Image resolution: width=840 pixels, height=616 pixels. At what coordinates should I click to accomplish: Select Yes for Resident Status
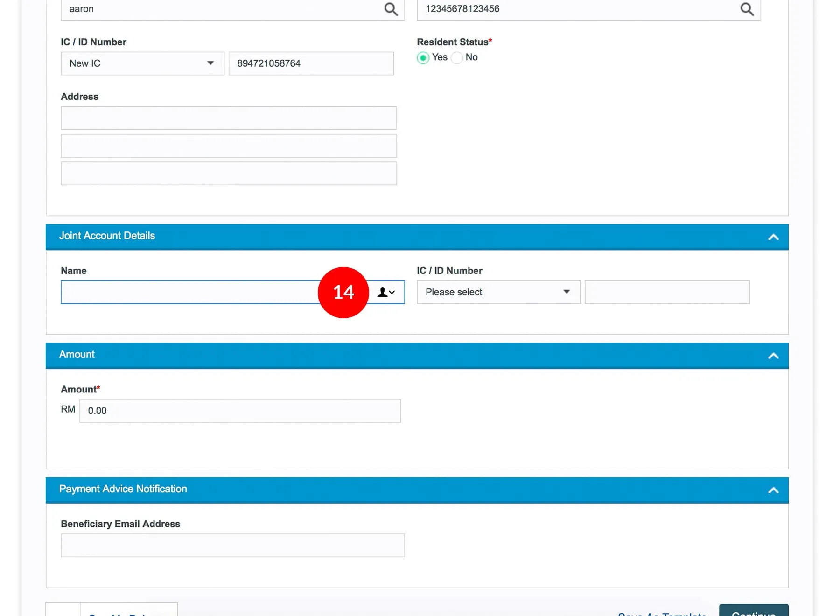click(423, 58)
